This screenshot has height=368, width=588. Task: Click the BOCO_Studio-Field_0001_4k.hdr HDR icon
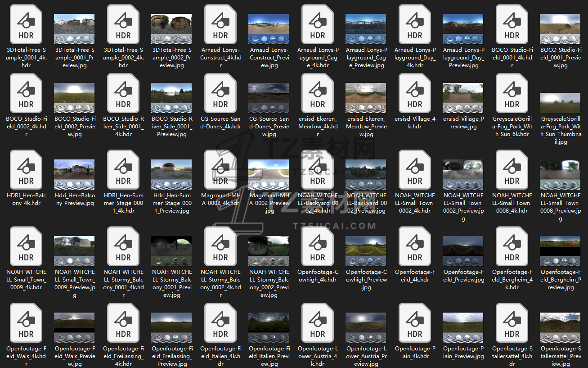[512, 25]
